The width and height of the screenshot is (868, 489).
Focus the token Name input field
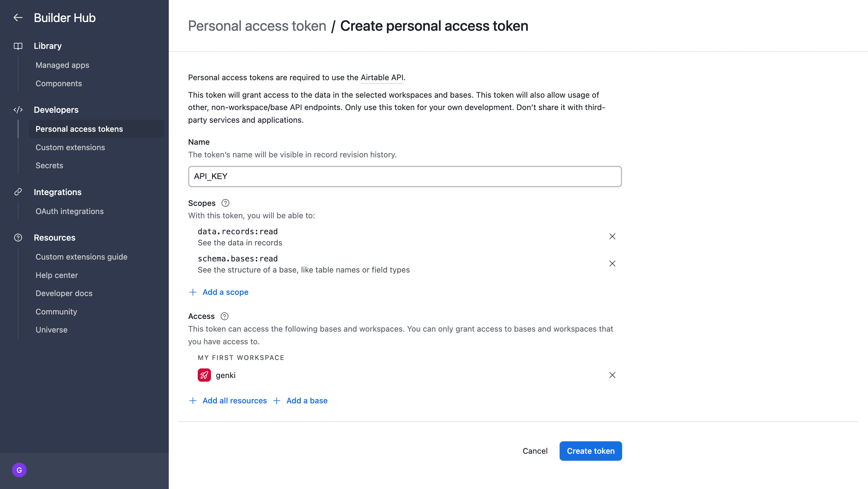[405, 176]
